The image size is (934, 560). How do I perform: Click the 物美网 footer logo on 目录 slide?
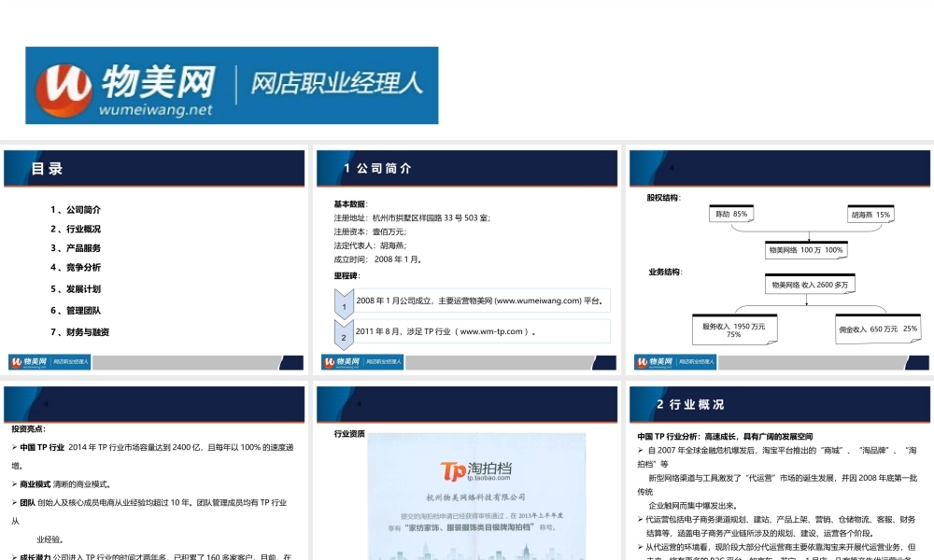click(x=50, y=362)
